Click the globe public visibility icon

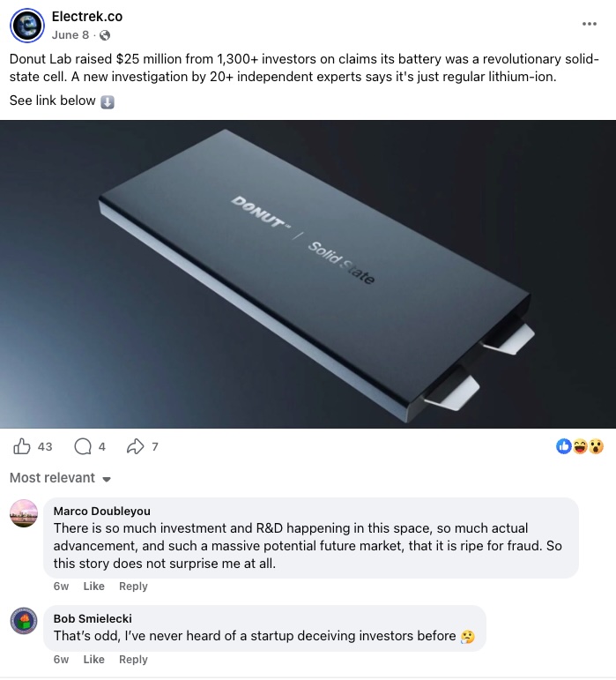click(x=105, y=35)
